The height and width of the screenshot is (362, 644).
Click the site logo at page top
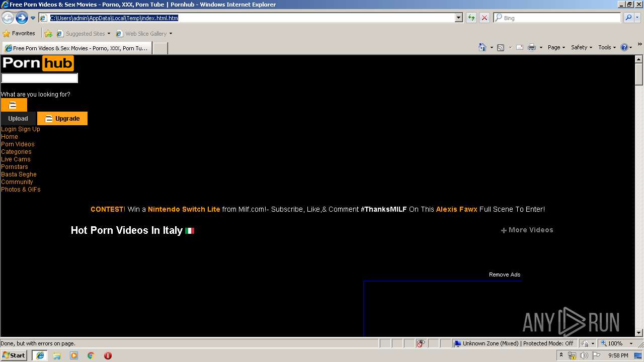[x=38, y=63]
